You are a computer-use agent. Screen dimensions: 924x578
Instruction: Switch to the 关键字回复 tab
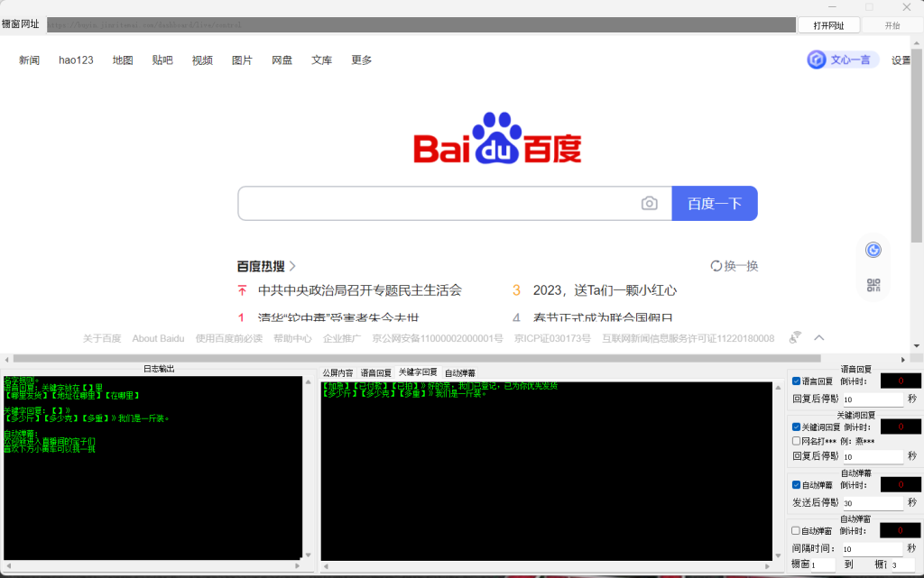coord(418,372)
